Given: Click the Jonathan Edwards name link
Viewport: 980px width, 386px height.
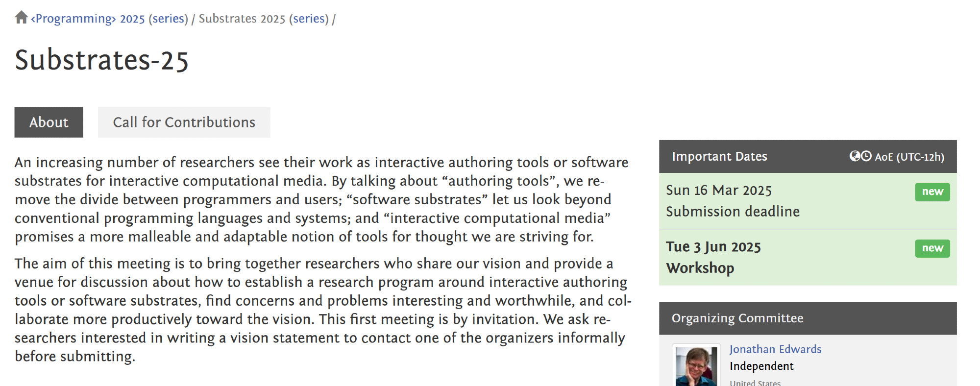Looking at the screenshot, I should coord(775,349).
